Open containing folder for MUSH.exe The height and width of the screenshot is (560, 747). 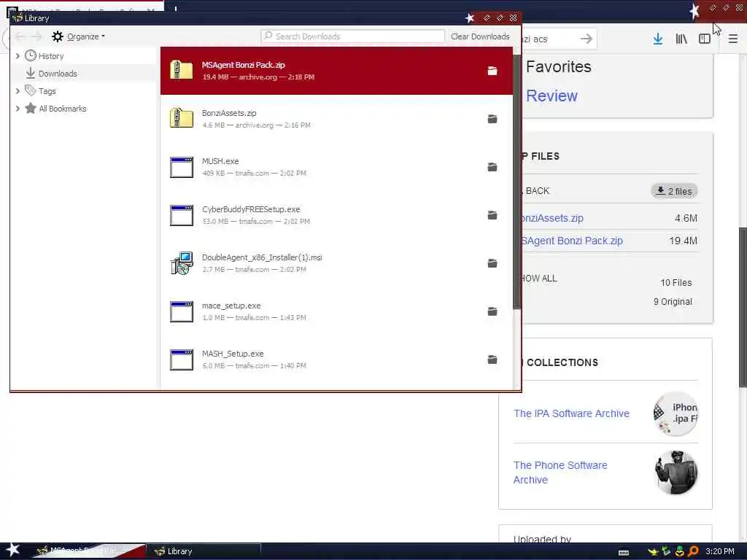point(492,167)
